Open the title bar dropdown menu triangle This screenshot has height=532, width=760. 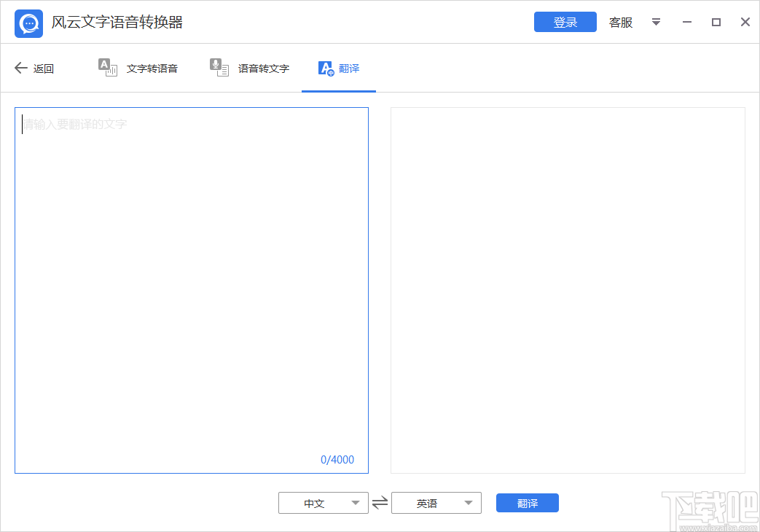pos(656,23)
